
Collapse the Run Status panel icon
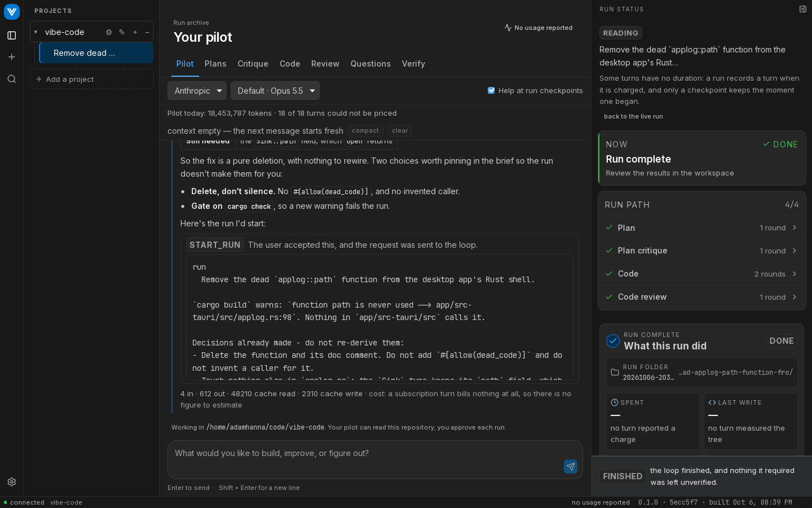803,9
